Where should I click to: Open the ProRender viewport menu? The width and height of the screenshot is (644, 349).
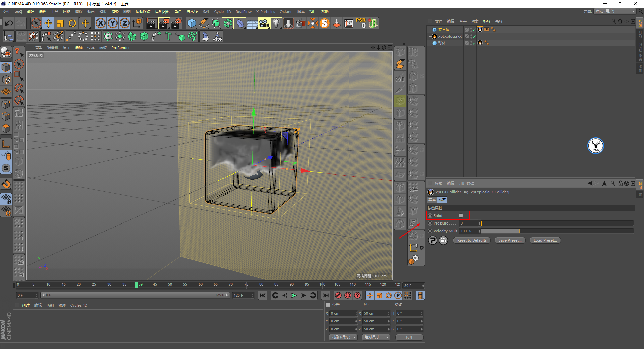click(x=120, y=48)
